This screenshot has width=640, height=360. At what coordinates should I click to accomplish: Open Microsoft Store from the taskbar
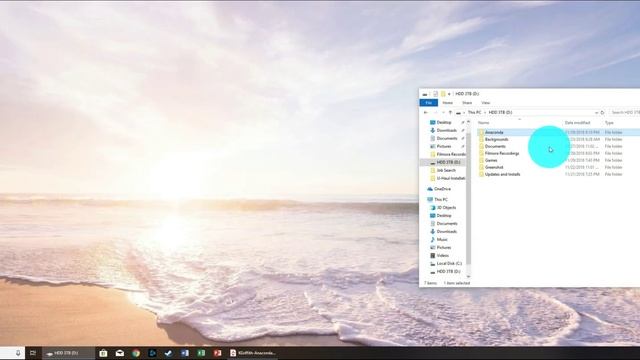(x=103, y=353)
